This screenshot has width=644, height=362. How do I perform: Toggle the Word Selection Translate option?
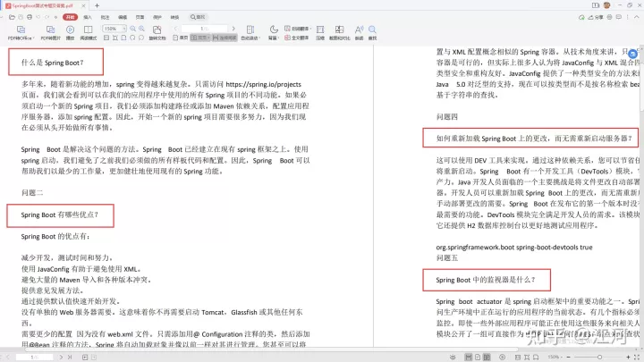(x=298, y=29)
